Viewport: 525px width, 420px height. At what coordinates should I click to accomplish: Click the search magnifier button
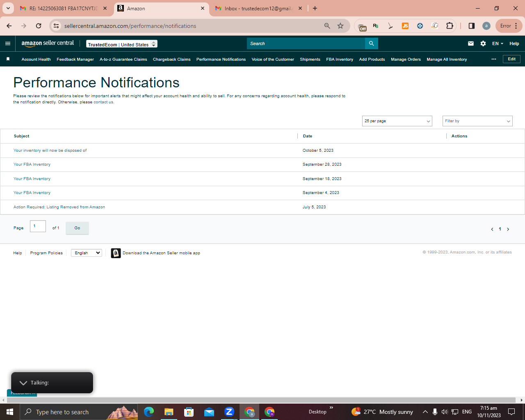(x=371, y=43)
